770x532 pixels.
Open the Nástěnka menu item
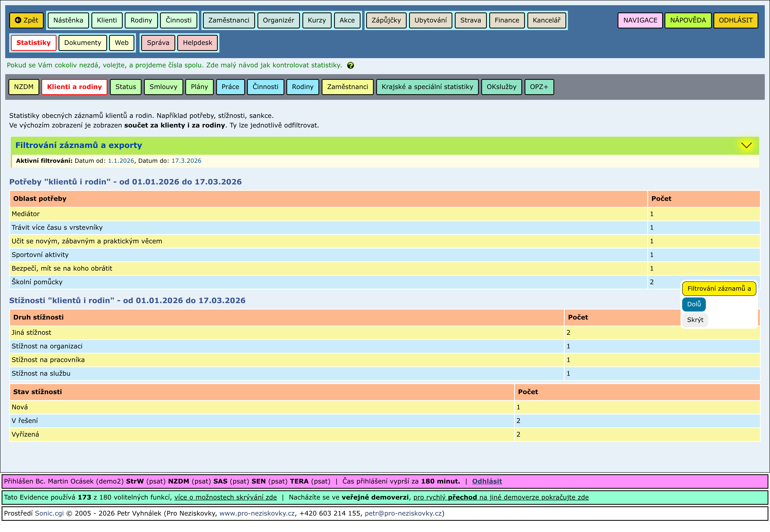68,20
